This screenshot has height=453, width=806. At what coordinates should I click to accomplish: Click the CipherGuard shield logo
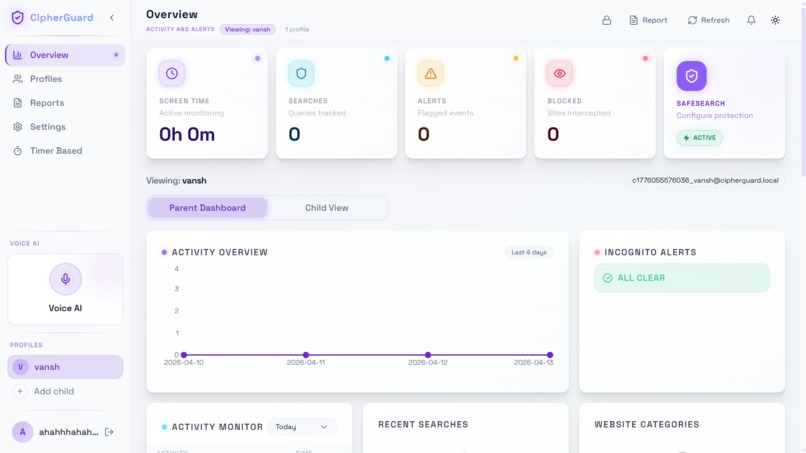(x=17, y=17)
